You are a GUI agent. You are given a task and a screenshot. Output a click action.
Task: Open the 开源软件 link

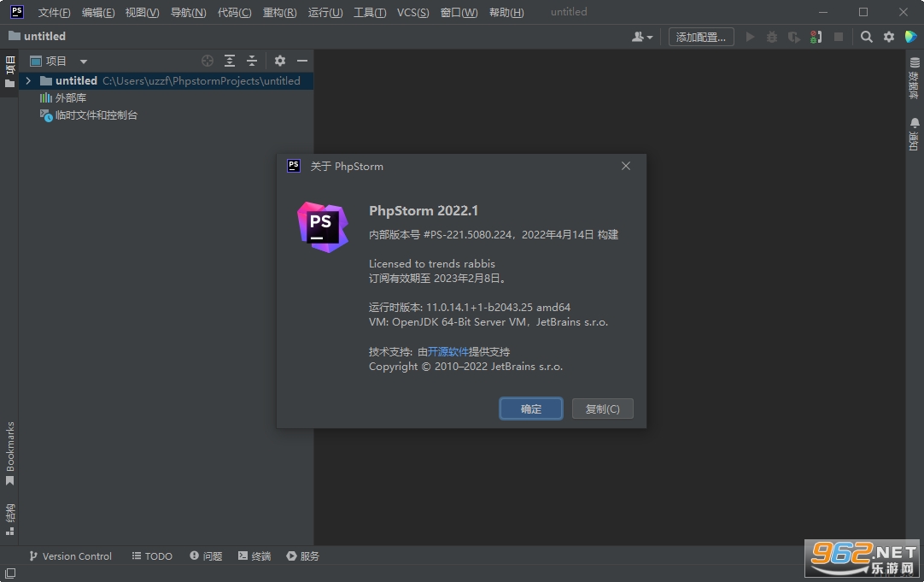(x=447, y=351)
